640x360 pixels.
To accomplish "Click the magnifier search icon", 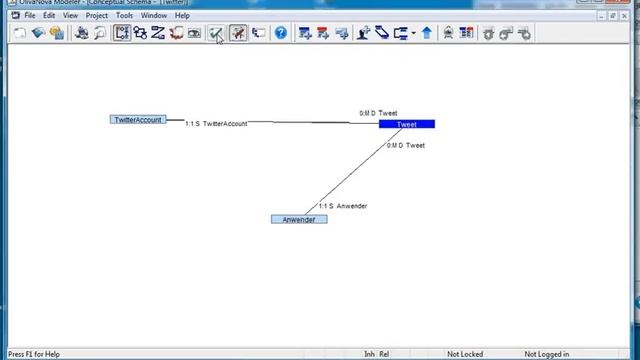I will pos(100,33).
